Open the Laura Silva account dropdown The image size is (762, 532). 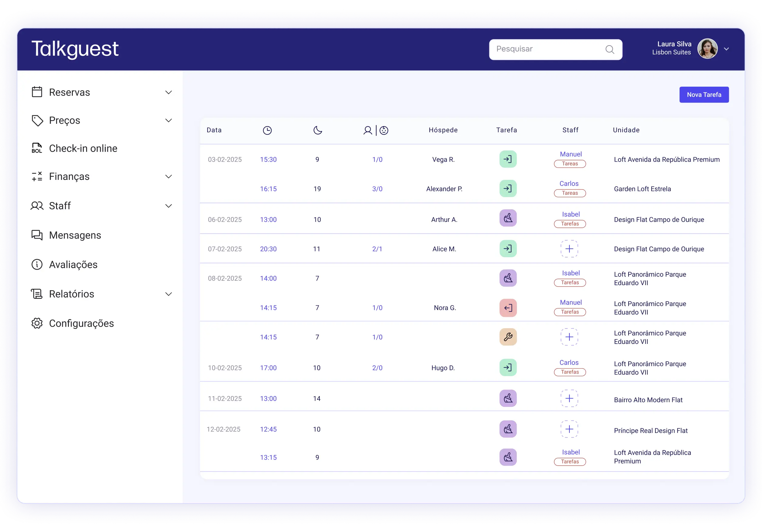pos(726,49)
